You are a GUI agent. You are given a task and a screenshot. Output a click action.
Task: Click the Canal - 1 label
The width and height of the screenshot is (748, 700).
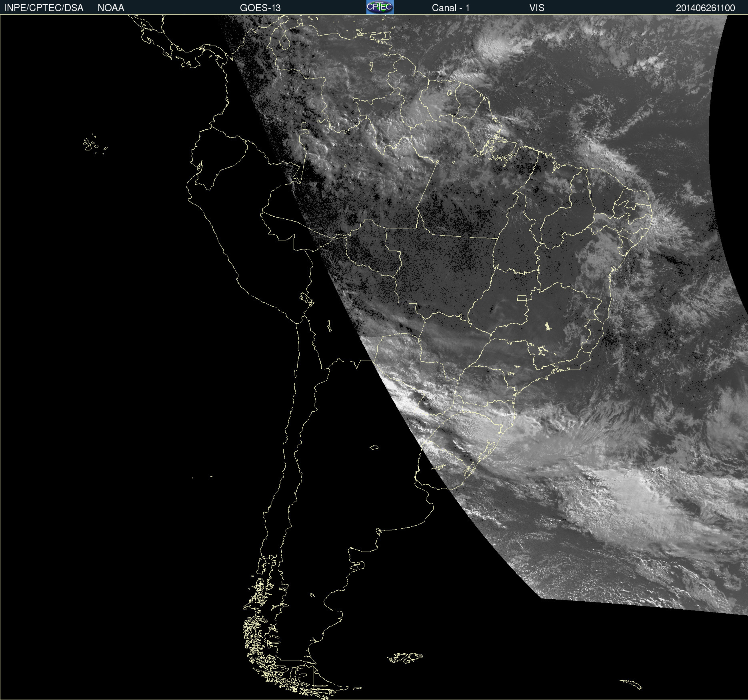pyautogui.click(x=451, y=8)
